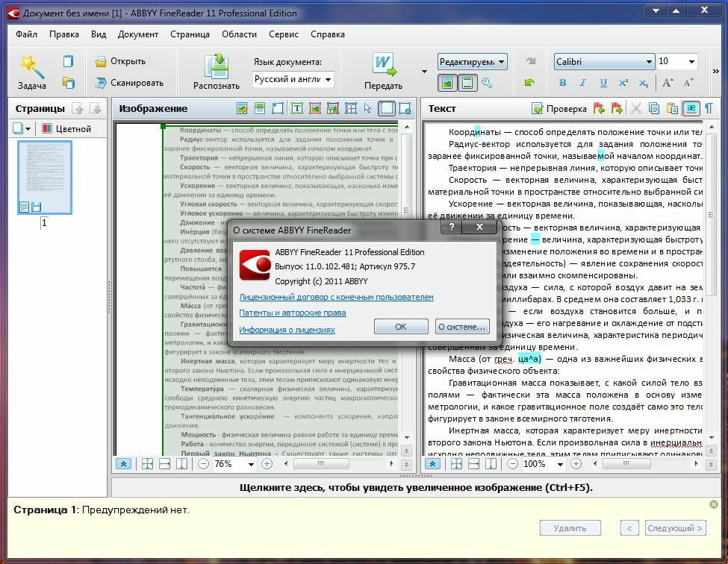Click the Проверка verification icon
Screen dimensions: 728x564
(537, 108)
